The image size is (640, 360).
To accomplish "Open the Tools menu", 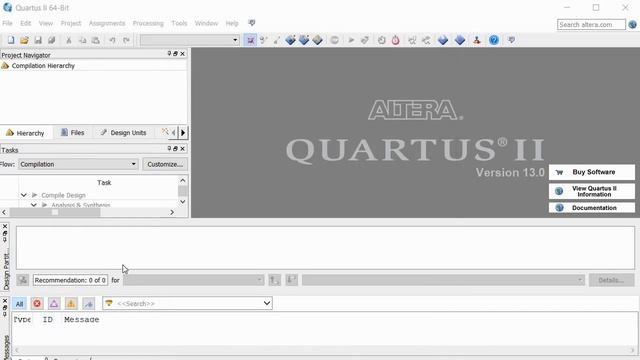I will (179, 23).
